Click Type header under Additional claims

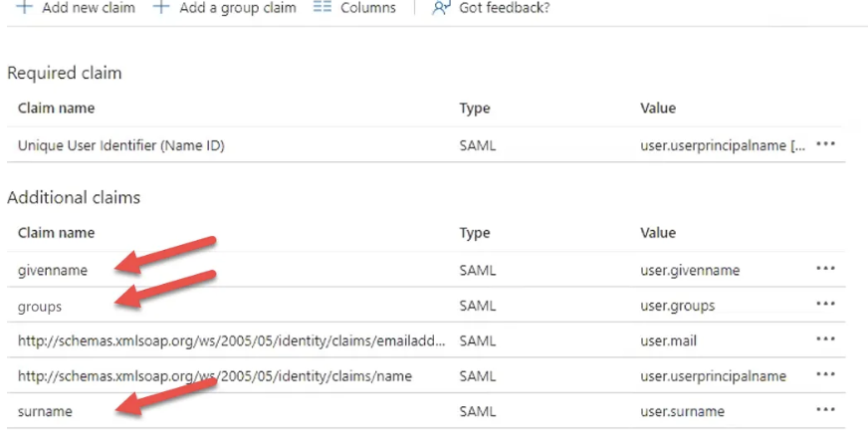coord(475,233)
